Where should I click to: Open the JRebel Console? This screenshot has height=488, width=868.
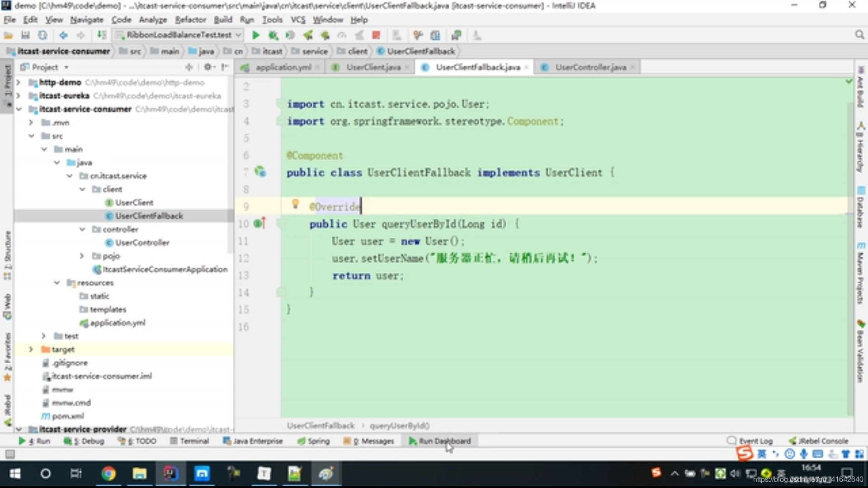(819, 441)
